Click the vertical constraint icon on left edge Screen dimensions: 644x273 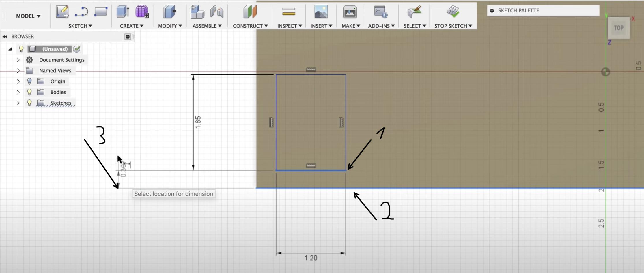pyautogui.click(x=271, y=123)
